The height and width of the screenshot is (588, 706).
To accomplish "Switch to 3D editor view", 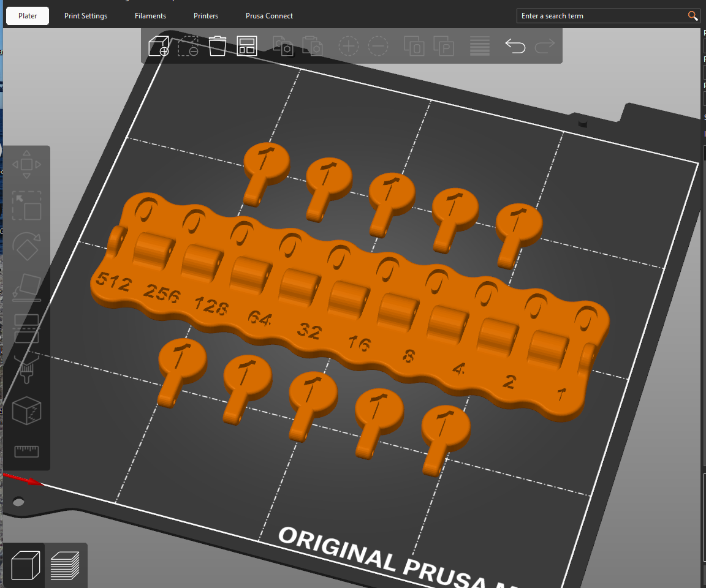I will coord(26,565).
